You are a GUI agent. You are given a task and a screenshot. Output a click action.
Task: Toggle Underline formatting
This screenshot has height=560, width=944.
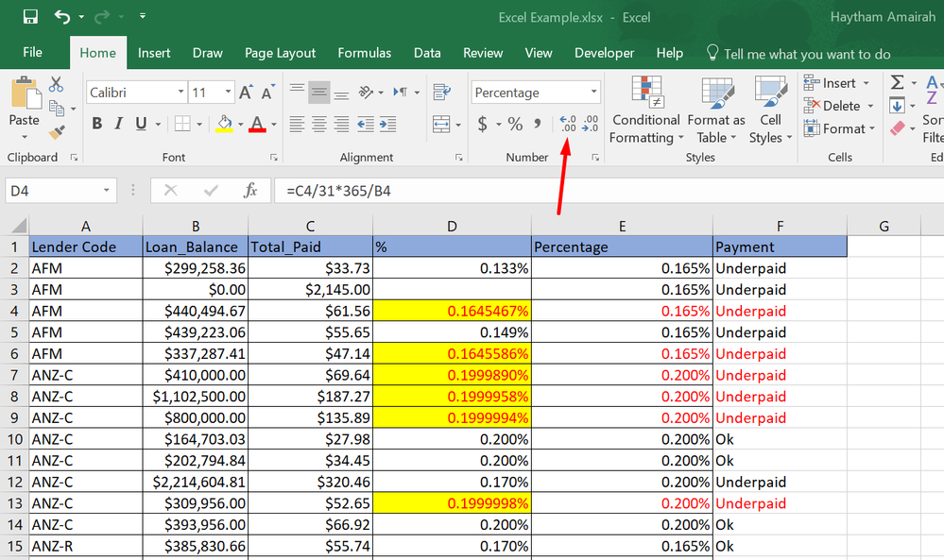pyautogui.click(x=141, y=124)
